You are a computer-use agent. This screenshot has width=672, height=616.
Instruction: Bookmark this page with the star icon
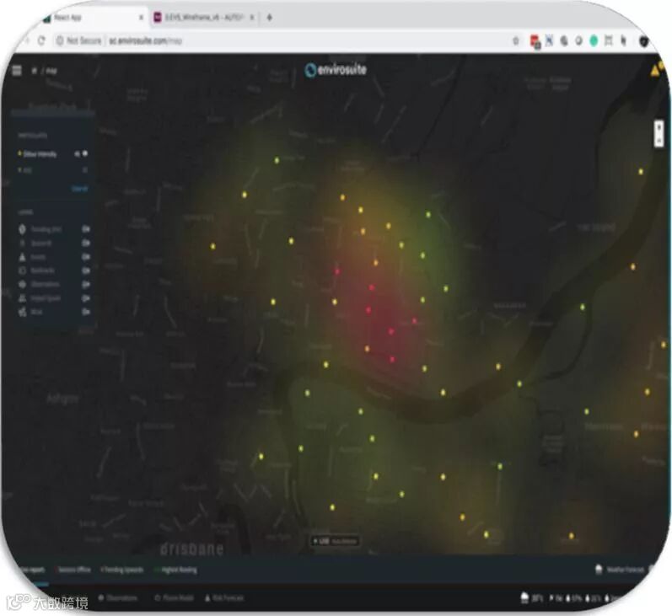[516, 40]
